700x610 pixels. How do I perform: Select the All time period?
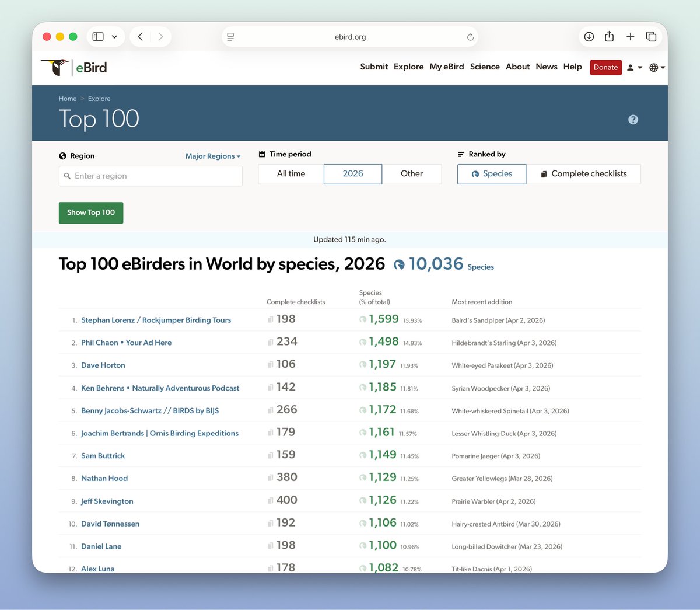coord(291,174)
